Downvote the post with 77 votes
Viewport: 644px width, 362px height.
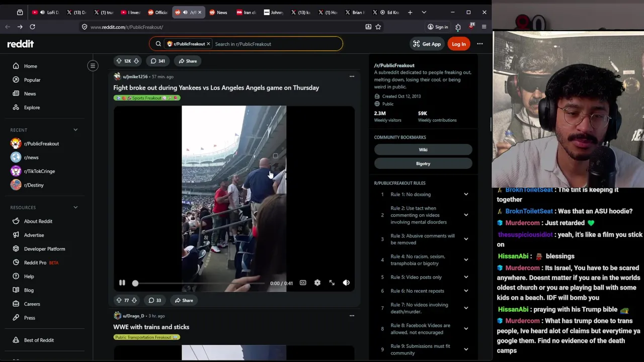tap(134, 300)
